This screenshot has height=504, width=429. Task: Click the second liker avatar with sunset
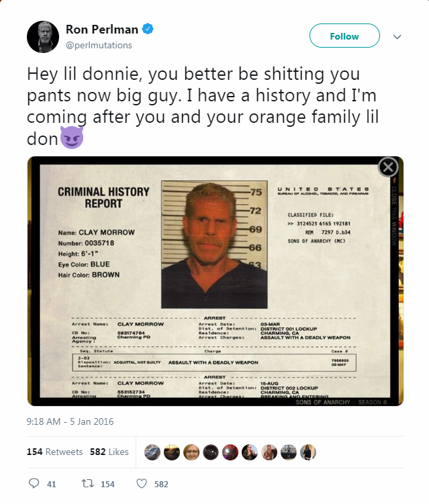pos(172,452)
